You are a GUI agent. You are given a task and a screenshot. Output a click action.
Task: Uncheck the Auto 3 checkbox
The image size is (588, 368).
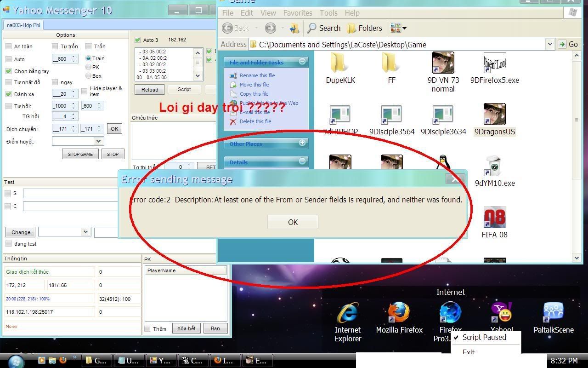[x=137, y=40]
